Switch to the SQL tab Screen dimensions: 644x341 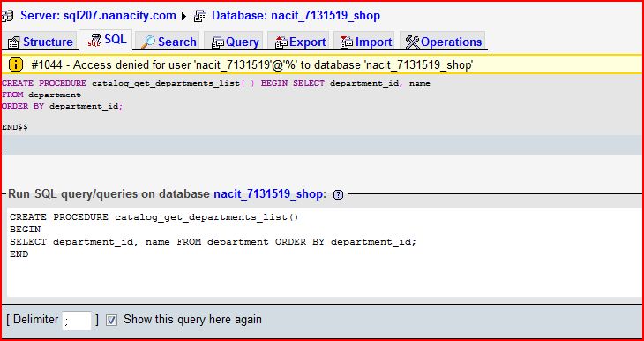[106, 40]
